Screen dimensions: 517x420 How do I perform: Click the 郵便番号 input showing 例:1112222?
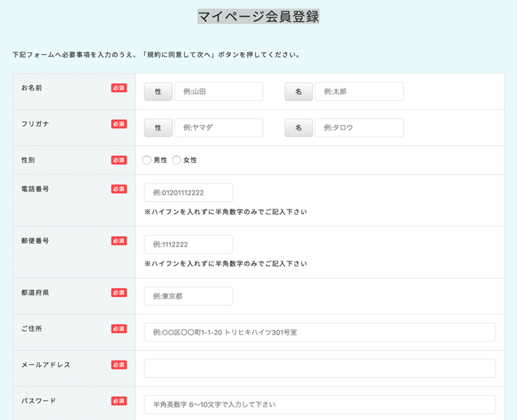tap(188, 245)
